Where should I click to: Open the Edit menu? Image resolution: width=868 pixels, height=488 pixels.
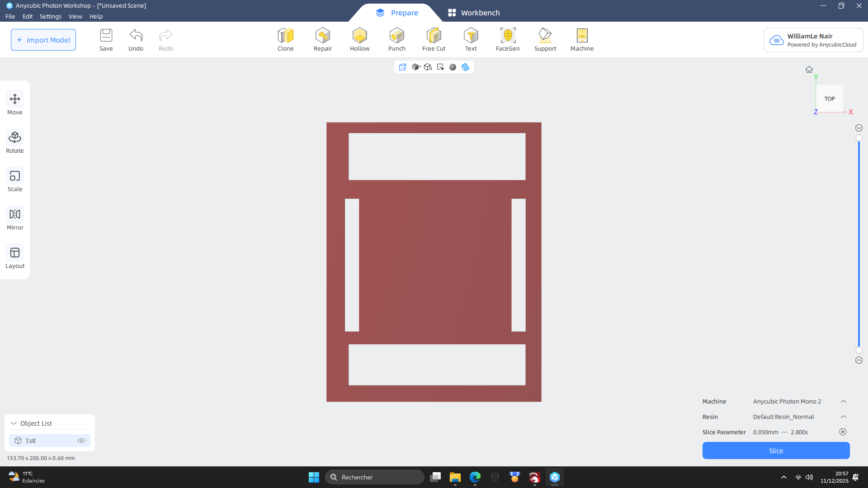pyautogui.click(x=28, y=16)
